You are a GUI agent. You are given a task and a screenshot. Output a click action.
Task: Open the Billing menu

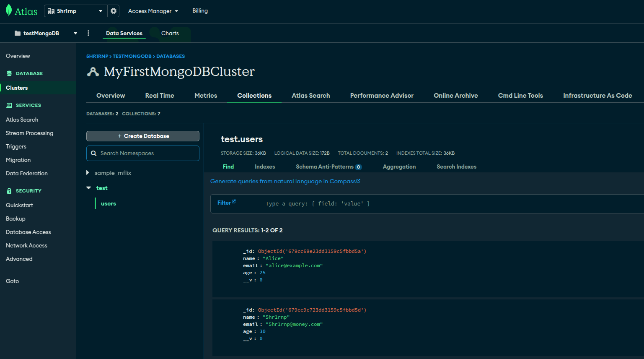[200, 11]
